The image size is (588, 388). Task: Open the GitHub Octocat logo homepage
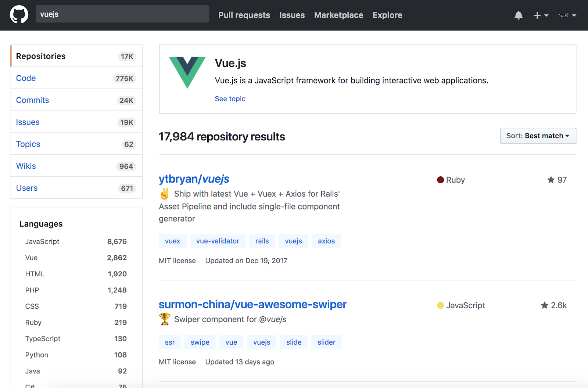[x=19, y=15]
